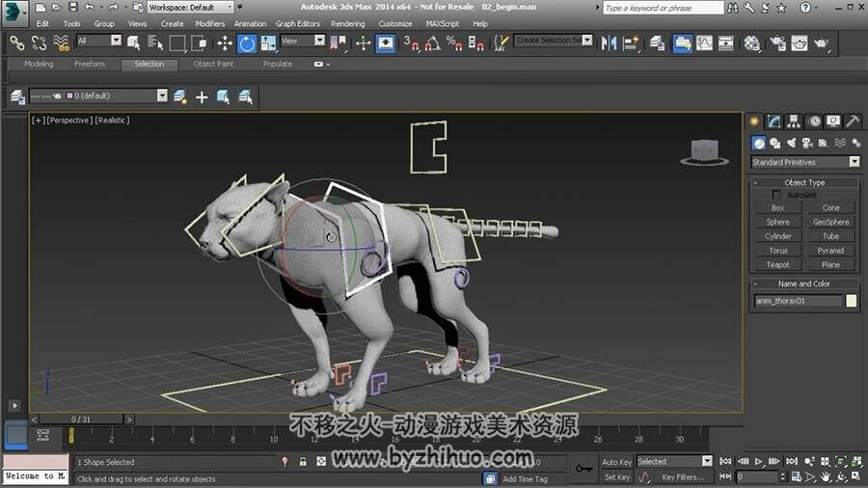This screenshot has height=488, width=868.
Task: Open the Edit menu
Action: click(x=42, y=24)
